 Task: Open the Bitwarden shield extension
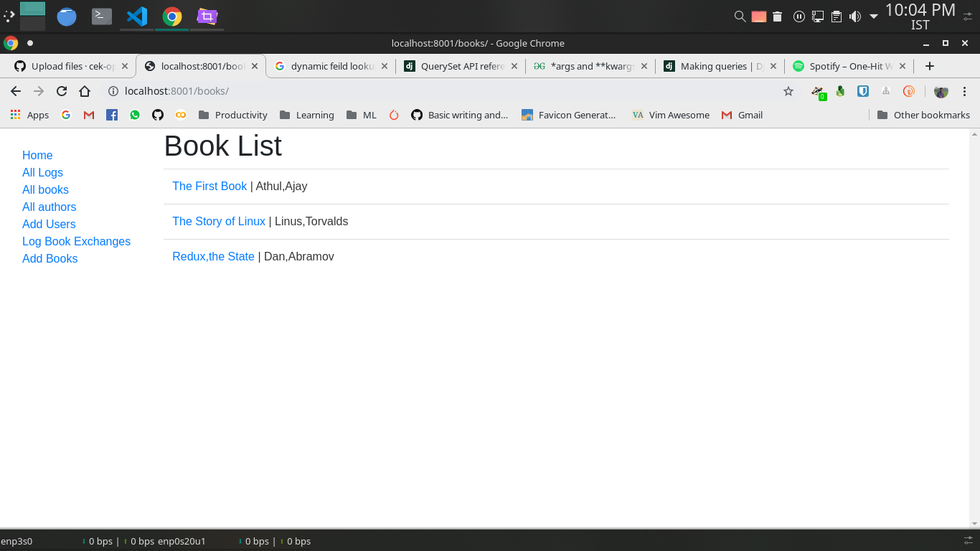tap(864, 91)
